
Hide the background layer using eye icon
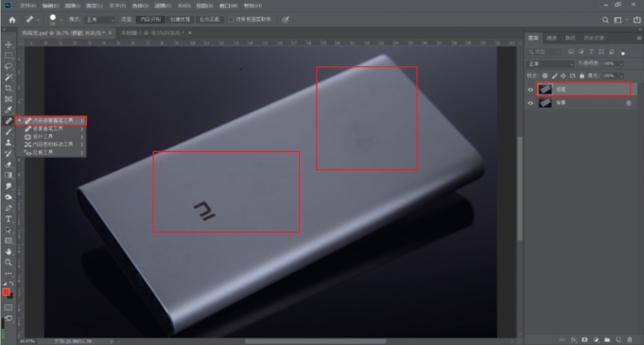click(531, 103)
